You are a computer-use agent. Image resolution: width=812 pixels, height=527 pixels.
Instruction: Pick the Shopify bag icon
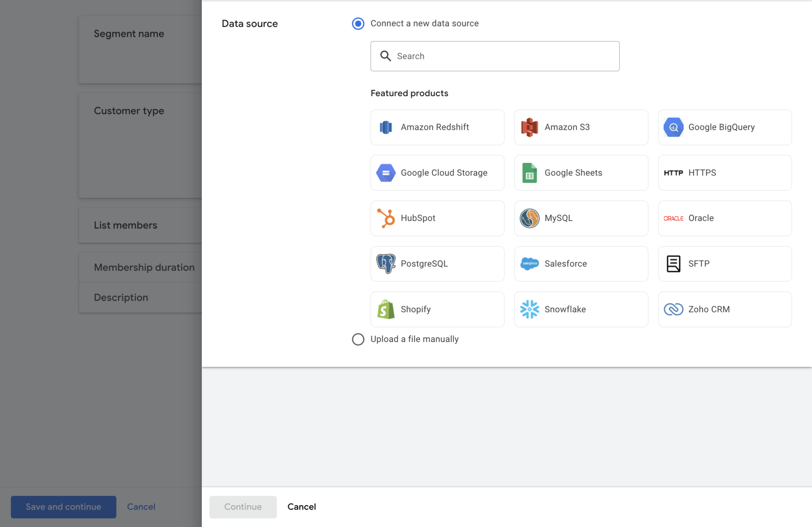click(386, 309)
